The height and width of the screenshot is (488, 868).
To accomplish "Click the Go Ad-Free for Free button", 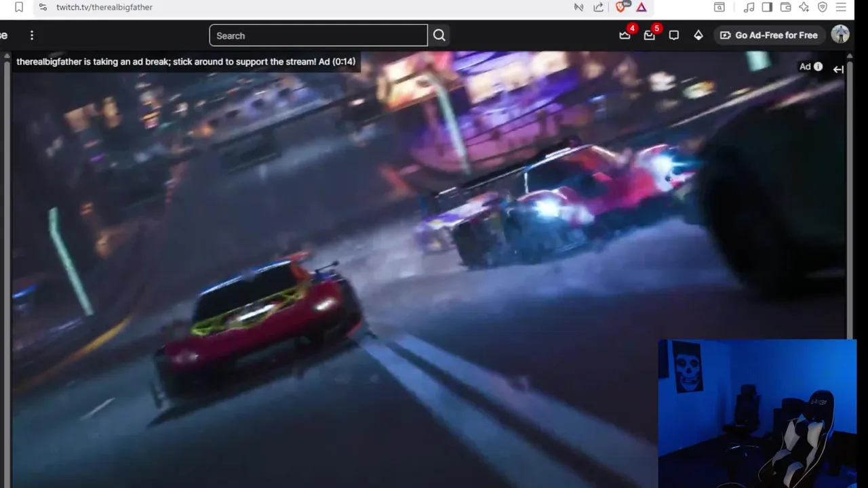I will click(769, 35).
